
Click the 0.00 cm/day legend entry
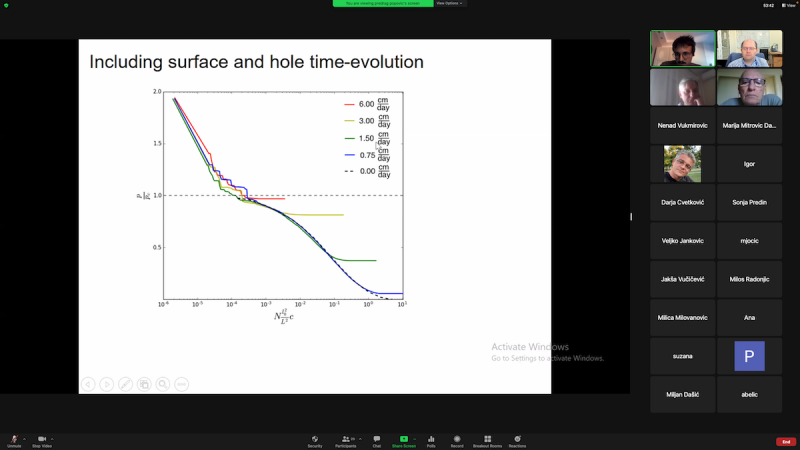tap(367, 171)
